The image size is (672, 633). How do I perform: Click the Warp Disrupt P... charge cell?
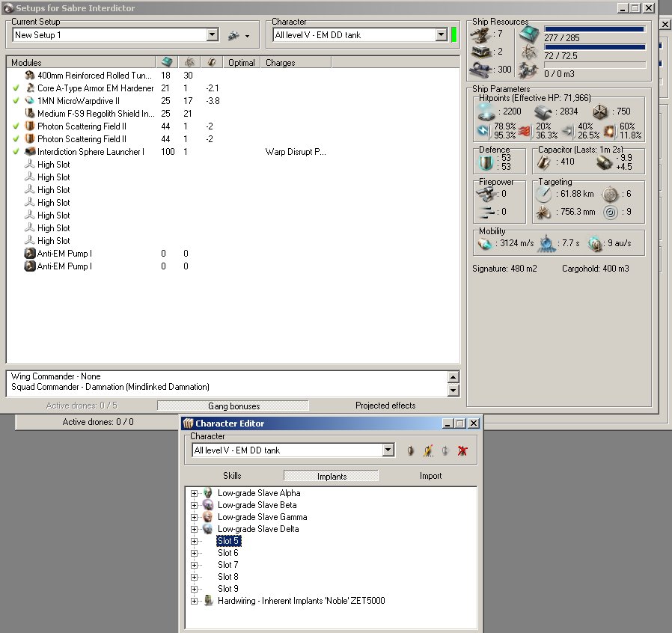(x=296, y=152)
